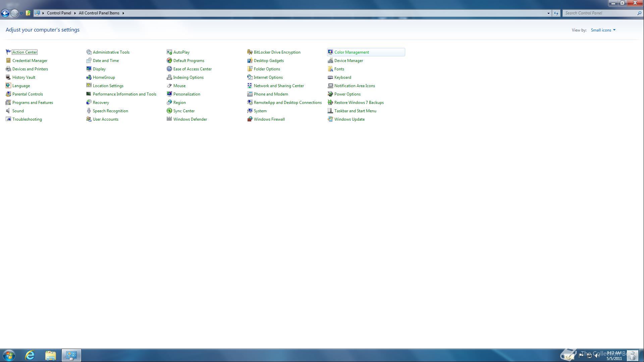Viewport: 644px width, 362px height.
Task: Click the Folder Options icon
Action: pyautogui.click(x=250, y=69)
